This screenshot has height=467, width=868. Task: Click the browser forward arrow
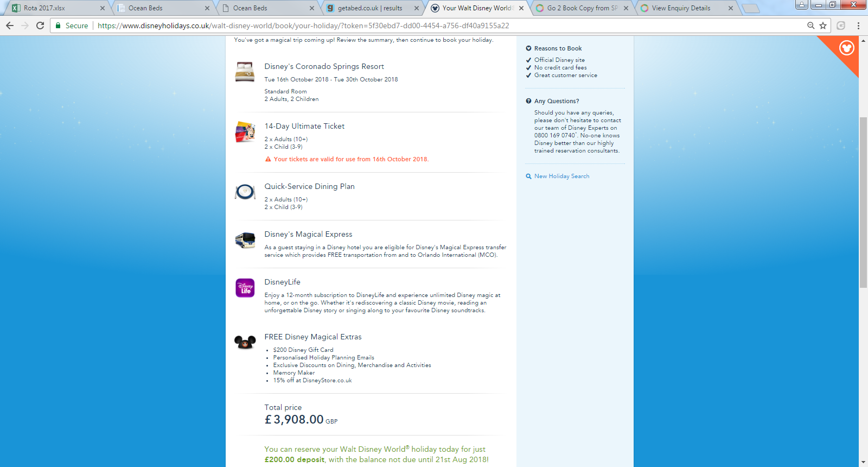tap(25, 26)
